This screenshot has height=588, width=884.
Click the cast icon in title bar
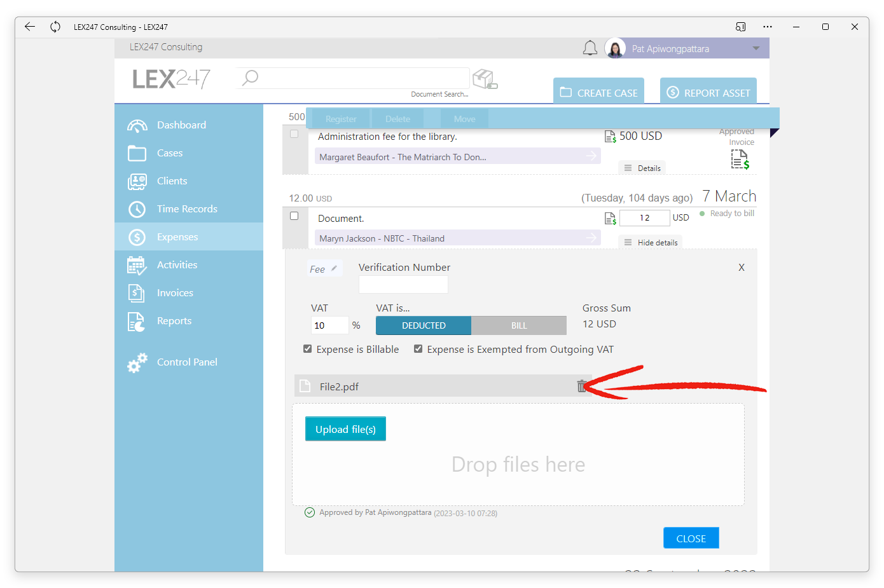[x=741, y=27]
